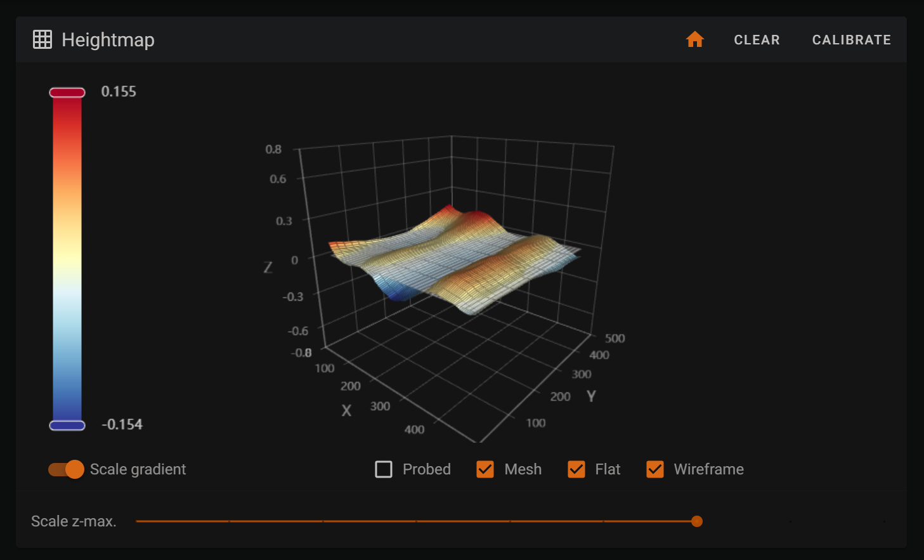Image resolution: width=924 pixels, height=560 pixels.
Task: Start bed mesh with CALIBRATE button
Action: pyautogui.click(x=851, y=40)
